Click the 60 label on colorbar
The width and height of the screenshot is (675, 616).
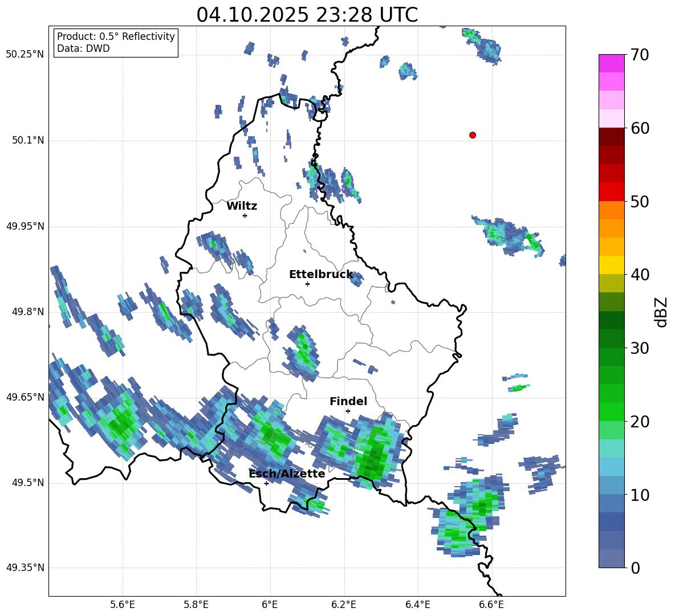tap(639, 128)
